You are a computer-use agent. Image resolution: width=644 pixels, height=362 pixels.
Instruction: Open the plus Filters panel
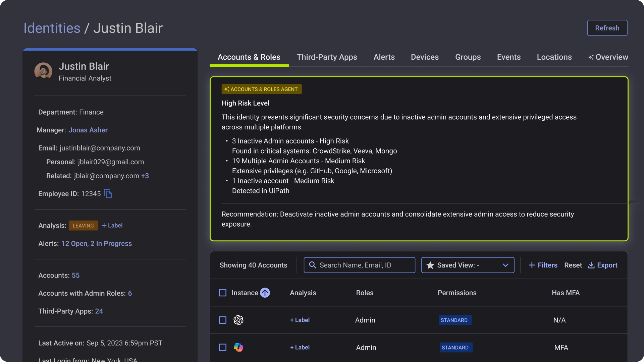pos(543,265)
